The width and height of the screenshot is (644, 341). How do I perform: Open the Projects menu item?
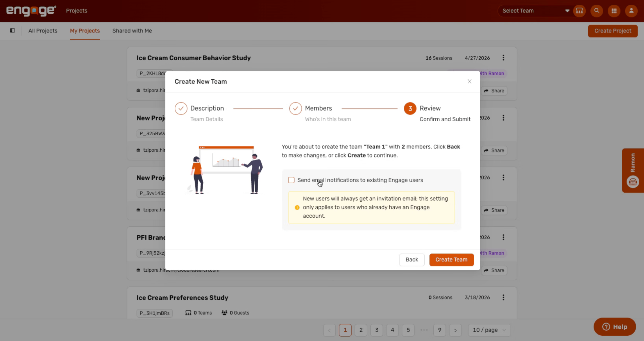[76, 11]
